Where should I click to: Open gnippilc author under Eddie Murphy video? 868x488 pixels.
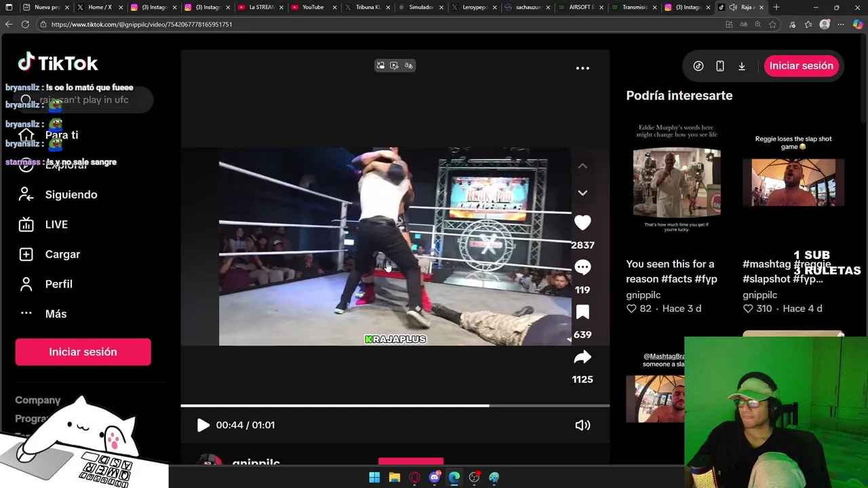coord(643,295)
